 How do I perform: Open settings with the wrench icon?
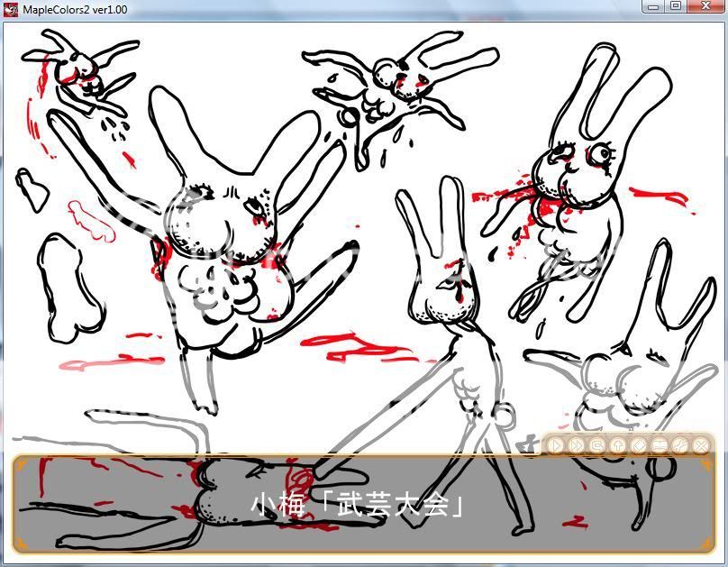680,445
